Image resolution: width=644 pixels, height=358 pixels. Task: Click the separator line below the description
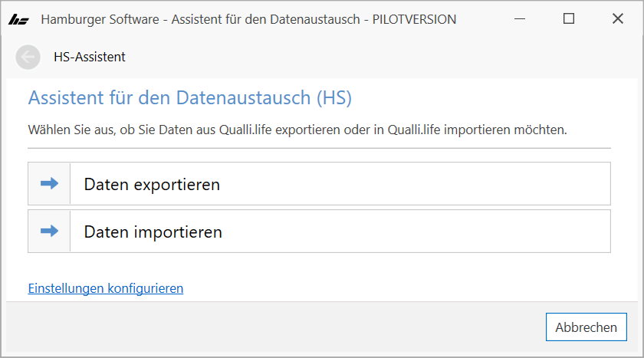click(319, 147)
